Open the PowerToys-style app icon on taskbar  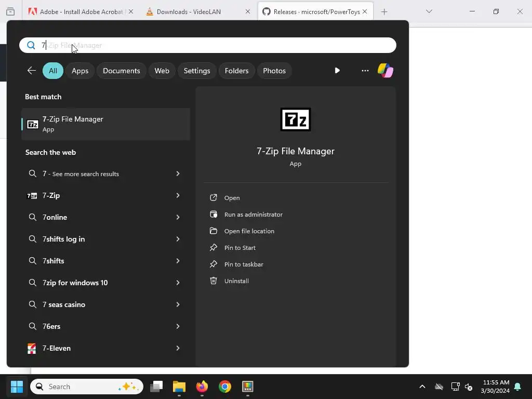tap(248, 387)
